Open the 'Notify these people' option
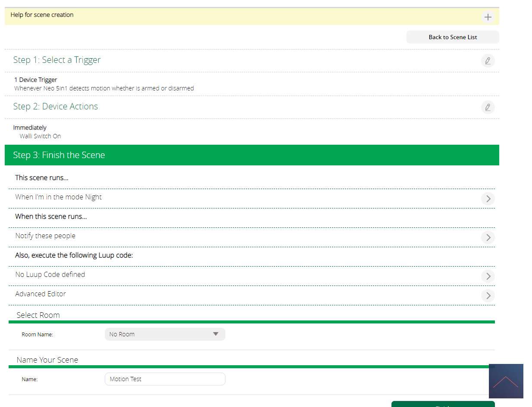The width and height of the screenshot is (532, 407). [x=45, y=236]
